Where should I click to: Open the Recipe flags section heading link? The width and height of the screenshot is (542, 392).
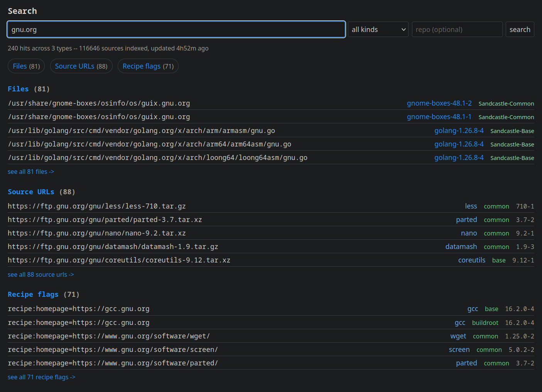tap(33, 294)
